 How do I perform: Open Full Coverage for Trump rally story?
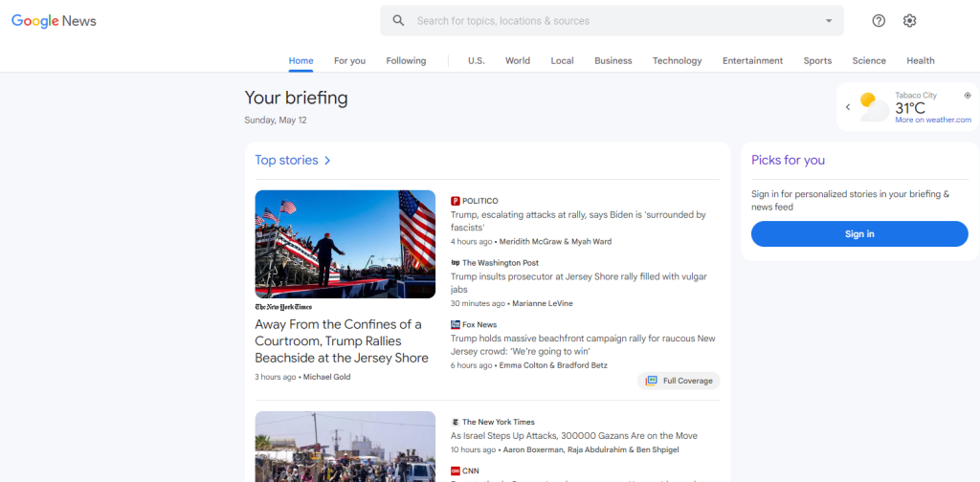[x=679, y=381]
